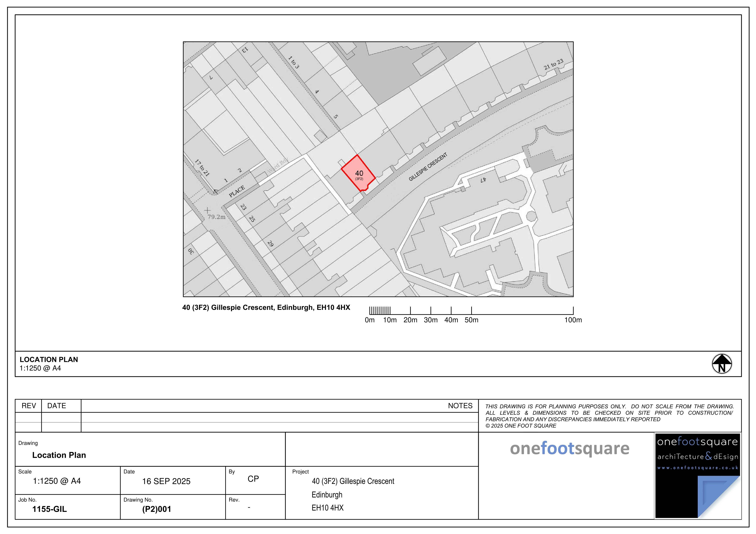
Task: Click the 'Job No.' field label
Action: pos(27,500)
